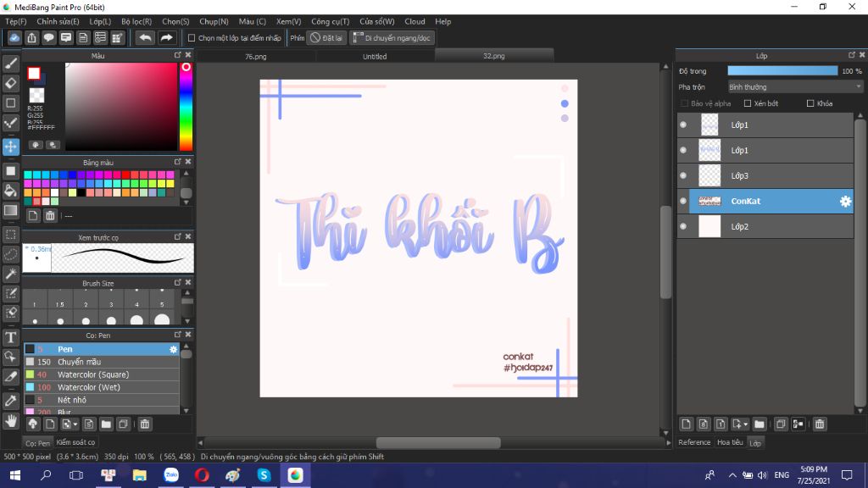
Task: Switch to the 76.png tab
Action: coord(256,56)
